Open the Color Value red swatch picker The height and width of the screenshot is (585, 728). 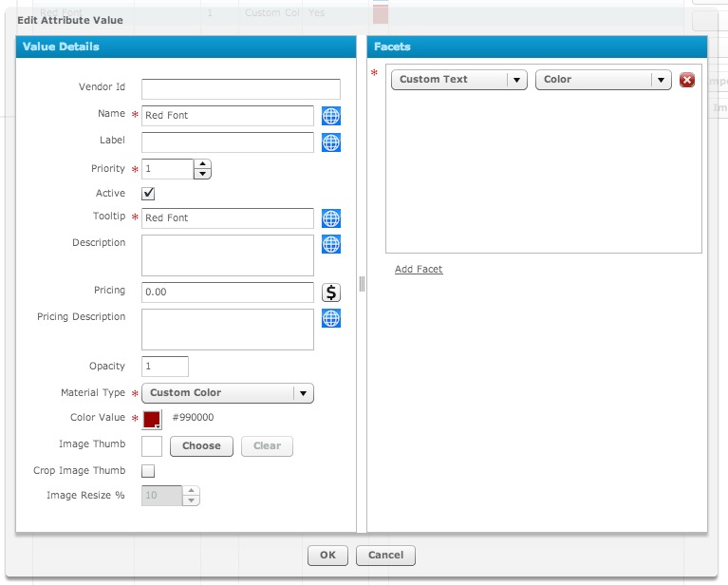pyautogui.click(x=152, y=420)
